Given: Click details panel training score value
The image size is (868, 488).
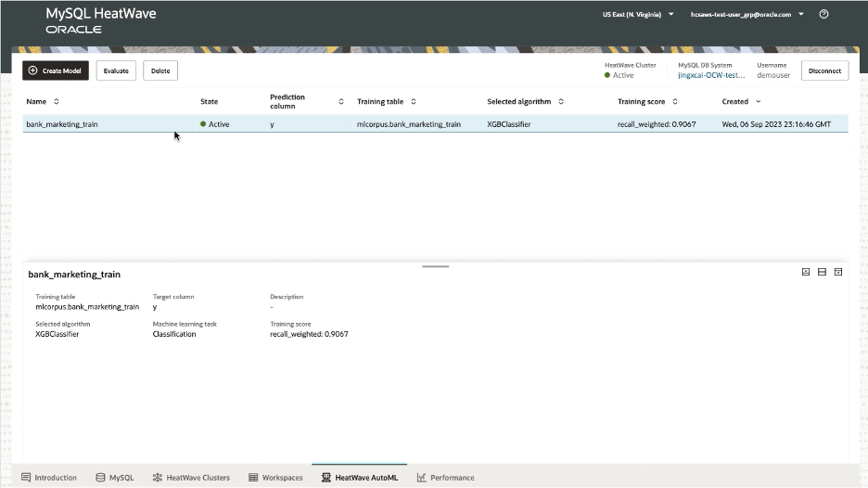Looking at the screenshot, I should (x=309, y=334).
